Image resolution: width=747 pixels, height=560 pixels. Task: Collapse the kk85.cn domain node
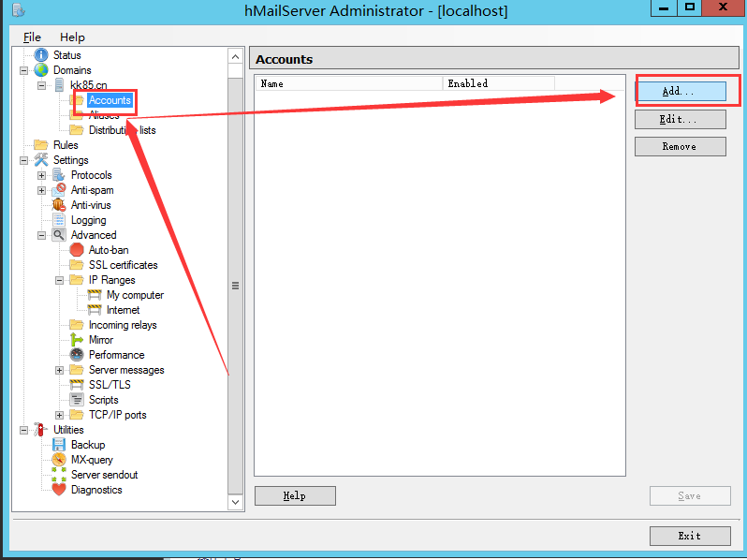(41, 86)
